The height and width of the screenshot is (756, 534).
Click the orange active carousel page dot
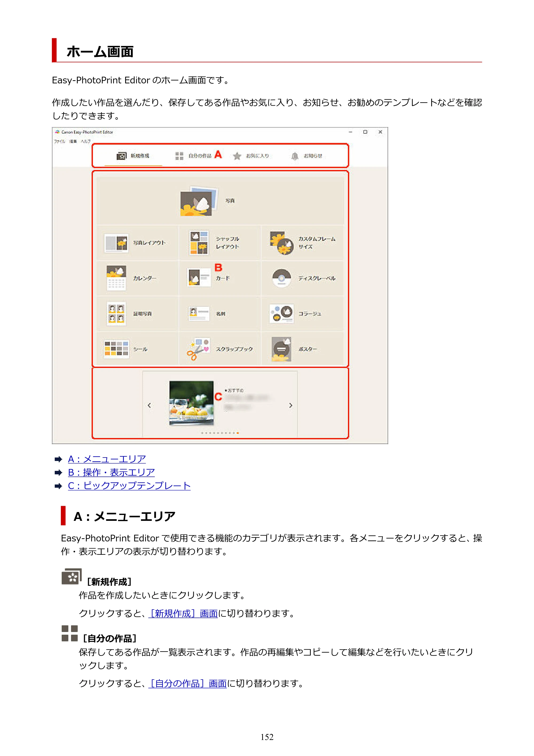coord(238,433)
